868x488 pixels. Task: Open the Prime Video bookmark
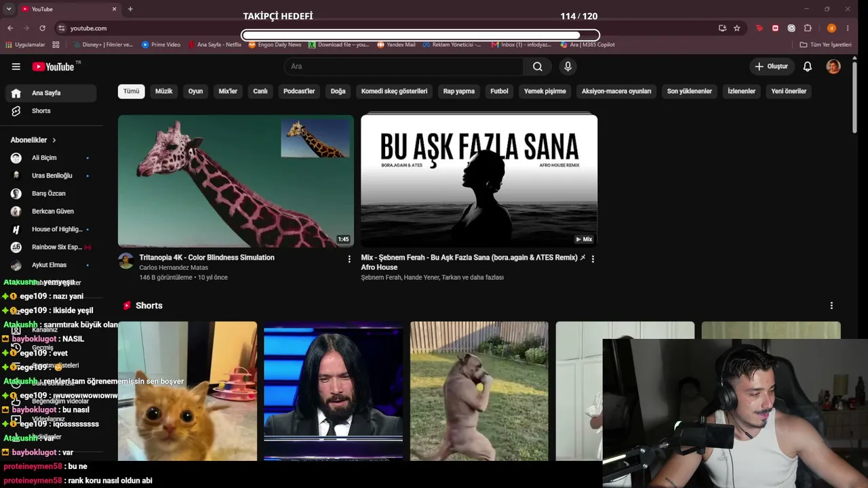[x=161, y=45]
